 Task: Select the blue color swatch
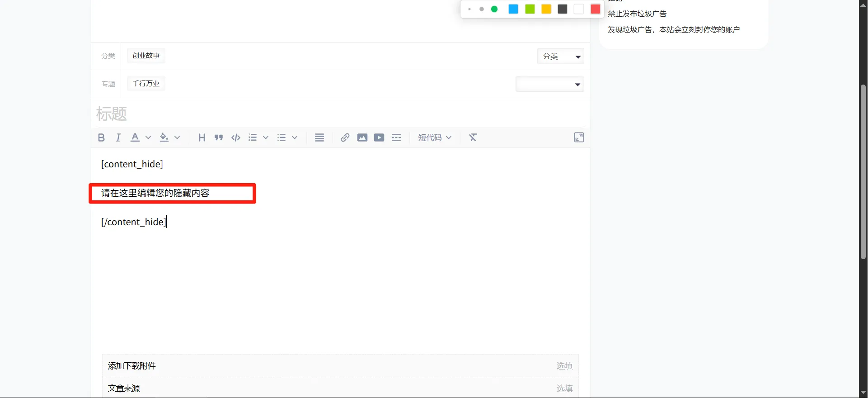point(513,9)
